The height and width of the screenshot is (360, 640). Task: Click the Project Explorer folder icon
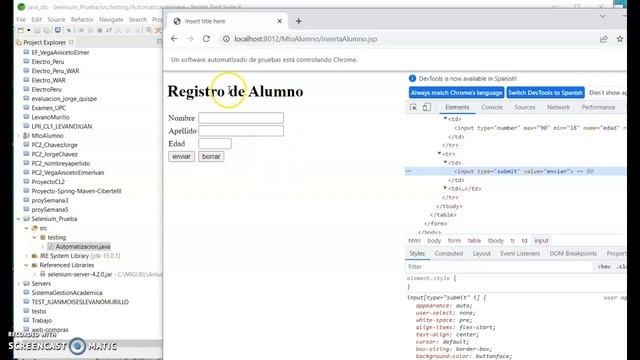19,42
